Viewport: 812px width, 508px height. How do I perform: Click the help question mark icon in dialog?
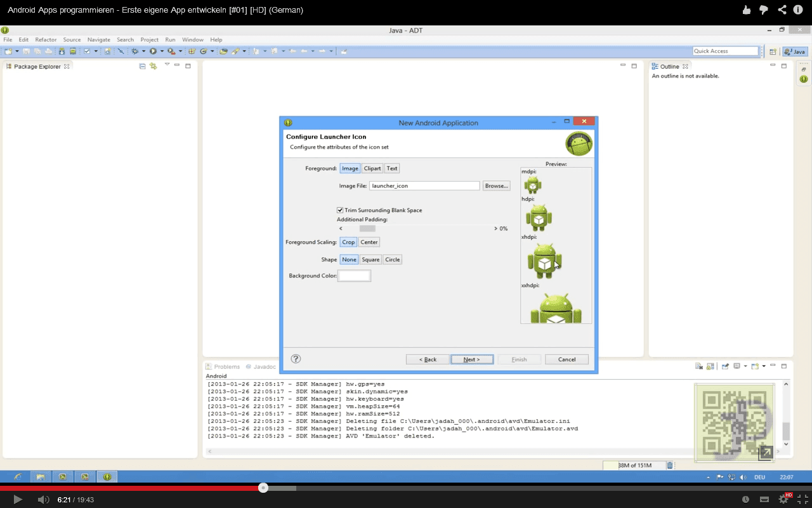pos(296,359)
